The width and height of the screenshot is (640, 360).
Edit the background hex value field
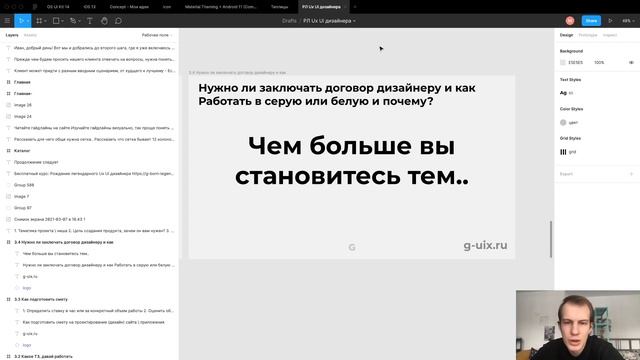pyautogui.click(x=576, y=62)
